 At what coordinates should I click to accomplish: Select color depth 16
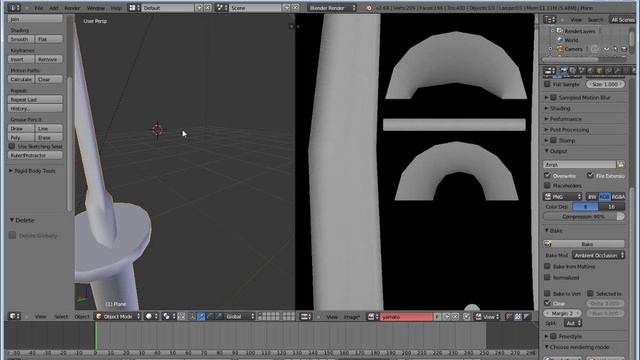tap(611, 207)
